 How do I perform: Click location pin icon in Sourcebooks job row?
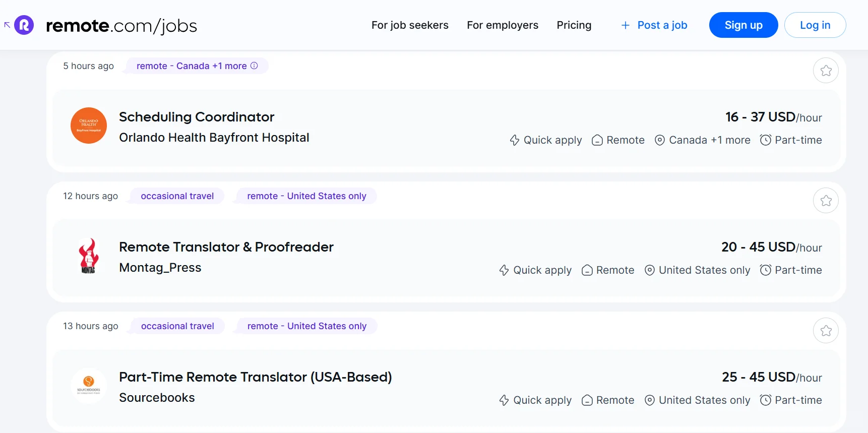(650, 400)
